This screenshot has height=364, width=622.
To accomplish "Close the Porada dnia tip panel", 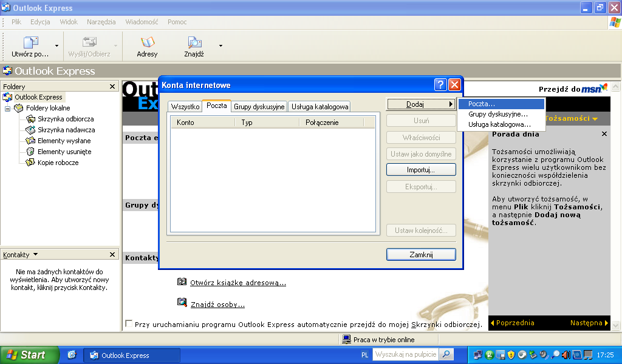I will [604, 134].
